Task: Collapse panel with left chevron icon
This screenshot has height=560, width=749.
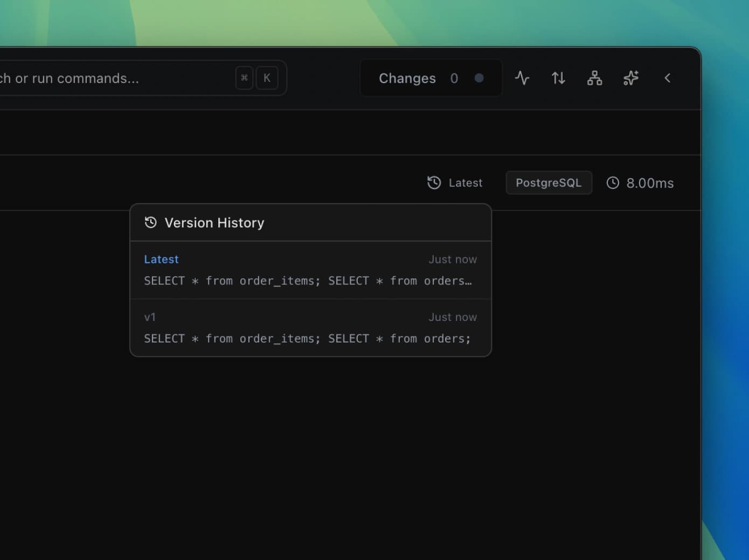Action: [x=667, y=78]
